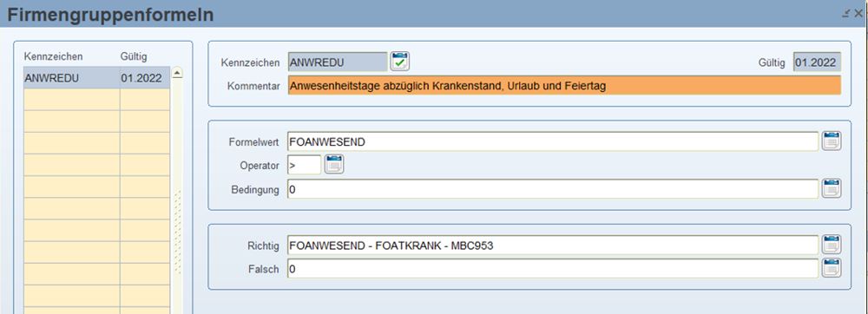The width and height of the screenshot is (868, 314).
Task: Close the Firmengruppenformeln window
Action: tap(858, 13)
